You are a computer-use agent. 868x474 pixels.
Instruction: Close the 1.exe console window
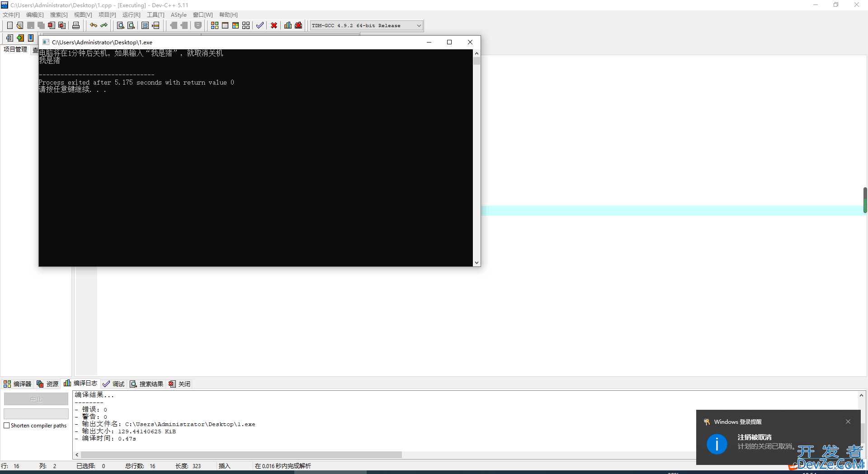coord(470,42)
